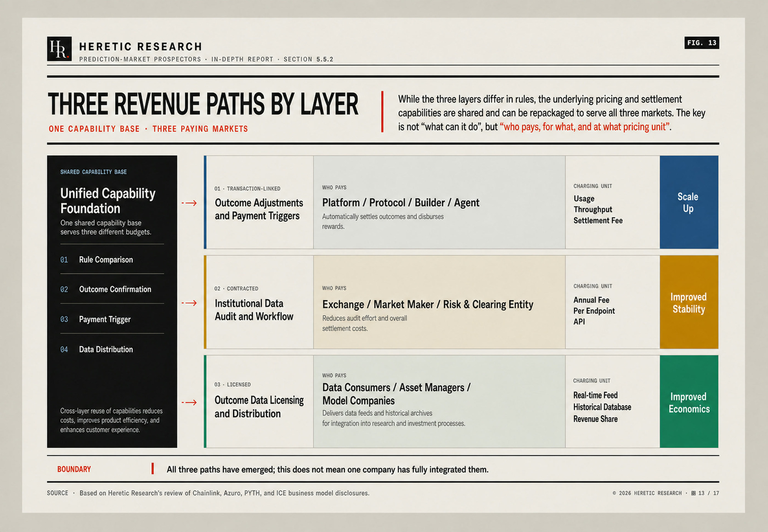The height and width of the screenshot is (532, 768).
Task: Click 'Data Consumers / Asset Managers / Model Companies'
Action: (396, 394)
